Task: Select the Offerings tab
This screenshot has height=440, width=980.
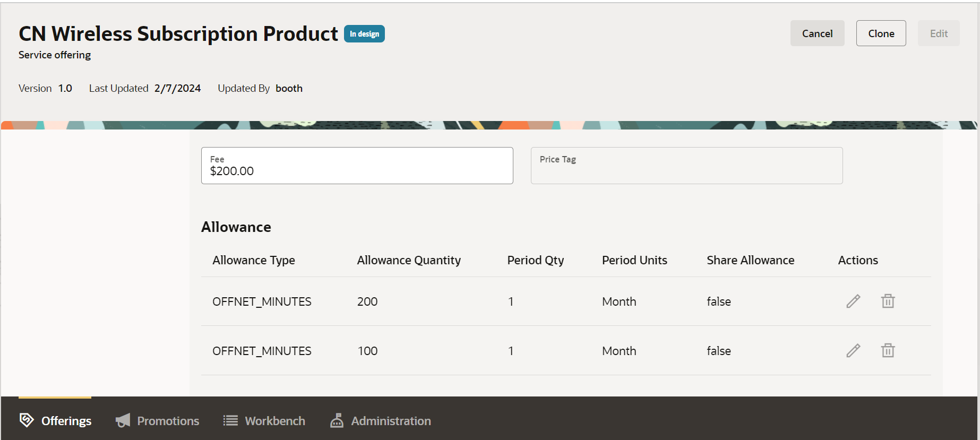Action: (66, 421)
